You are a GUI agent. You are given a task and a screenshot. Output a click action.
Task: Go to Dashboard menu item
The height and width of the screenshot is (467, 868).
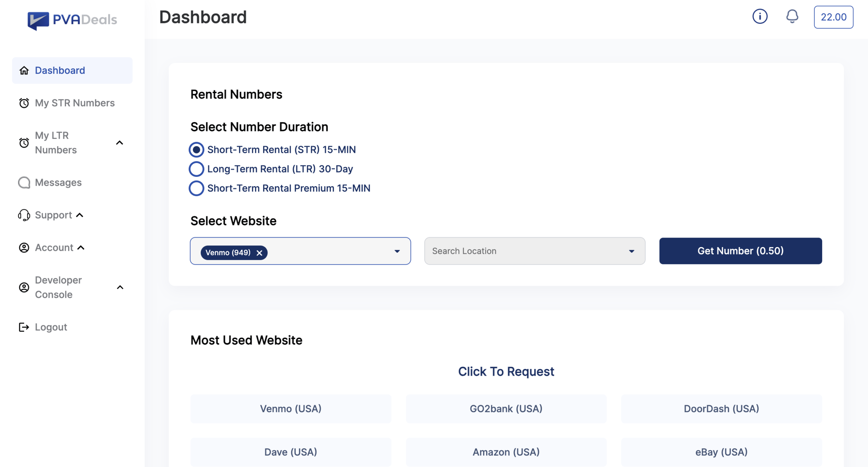(x=72, y=70)
